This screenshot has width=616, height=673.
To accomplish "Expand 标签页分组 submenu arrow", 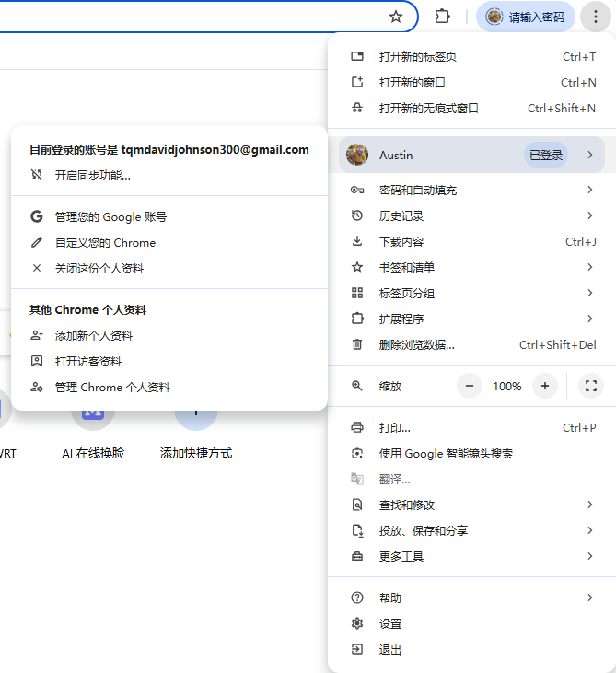I will coord(590,293).
